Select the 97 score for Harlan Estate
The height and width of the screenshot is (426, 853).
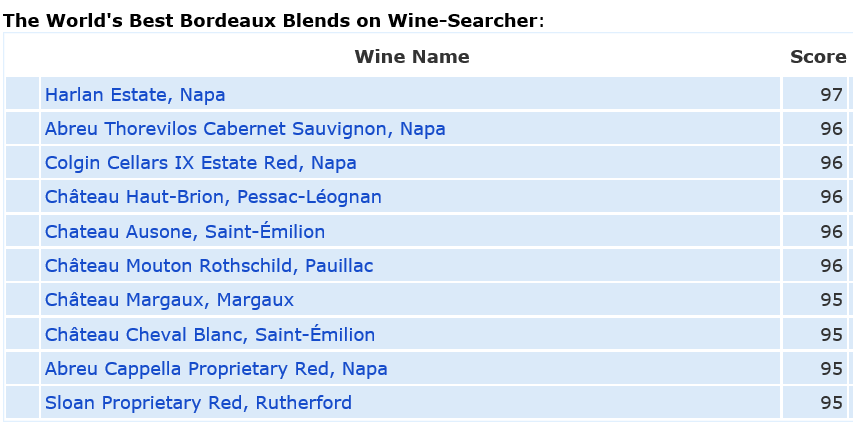click(815, 94)
